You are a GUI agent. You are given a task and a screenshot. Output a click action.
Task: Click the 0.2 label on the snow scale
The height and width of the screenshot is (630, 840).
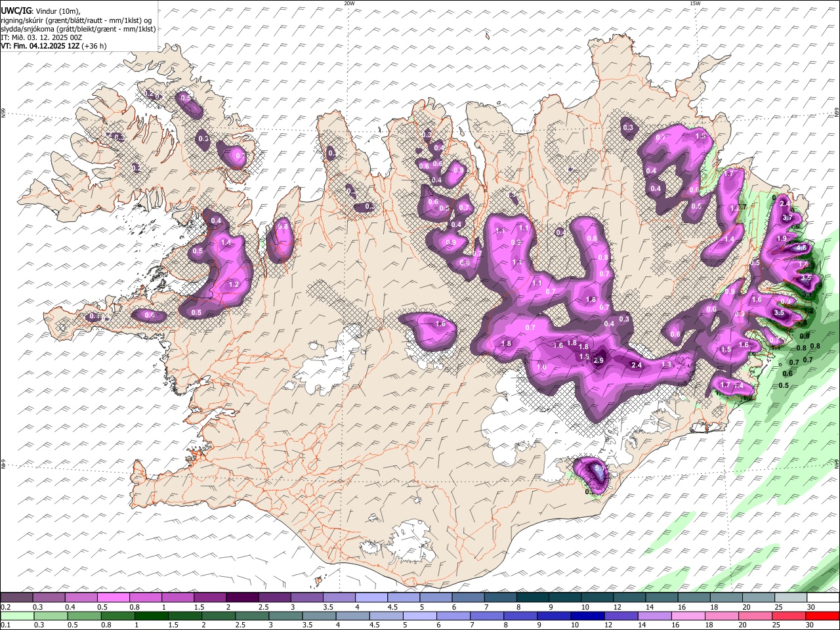click(5, 607)
